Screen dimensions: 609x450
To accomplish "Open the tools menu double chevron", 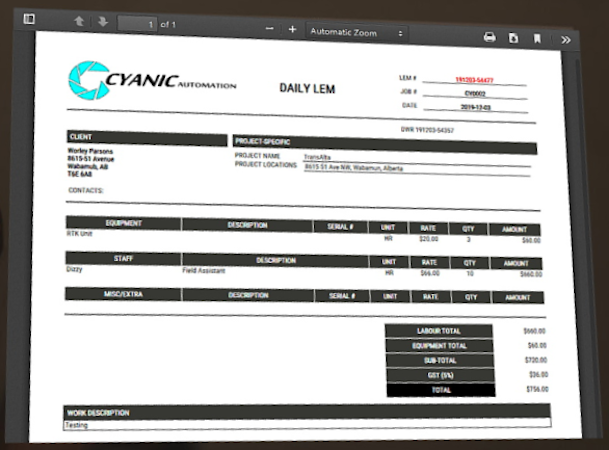I will click(566, 40).
